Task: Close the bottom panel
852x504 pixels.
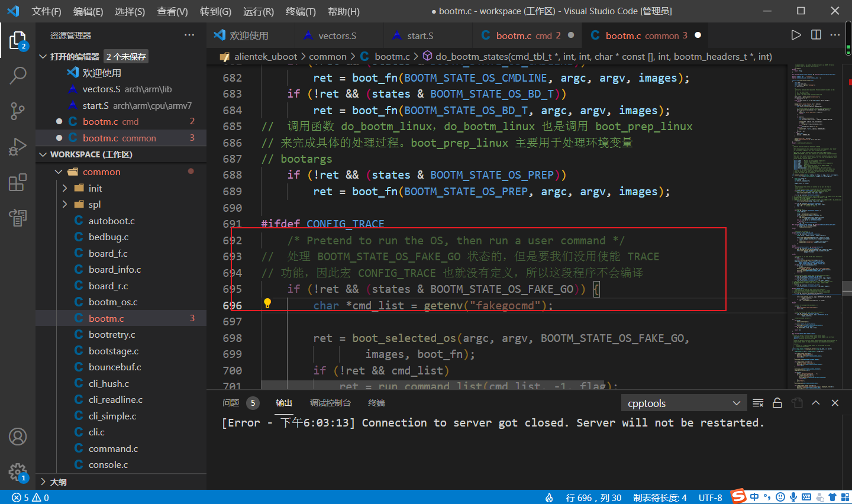Action: (835, 403)
